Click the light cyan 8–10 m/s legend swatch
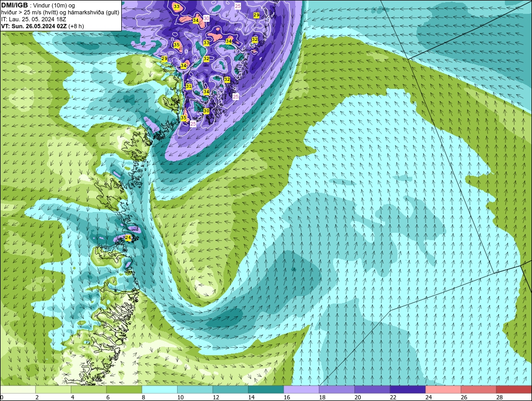The height and width of the screenshot is (401, 532). pos(160,389)
